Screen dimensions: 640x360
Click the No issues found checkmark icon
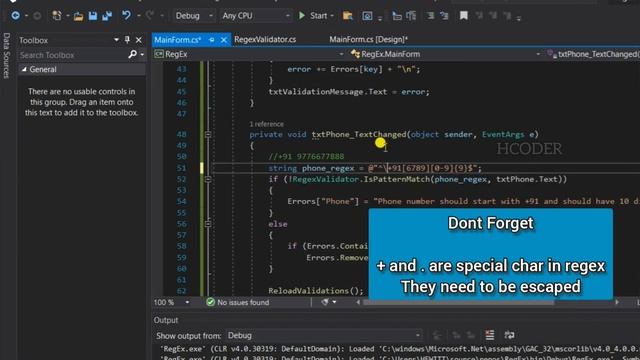coord(211,302)
